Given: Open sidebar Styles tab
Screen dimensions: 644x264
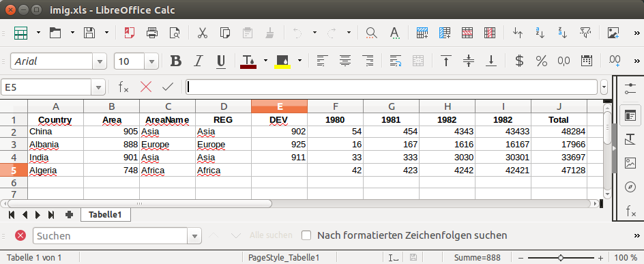Looking at the screenshot, I should coord(630,140).
